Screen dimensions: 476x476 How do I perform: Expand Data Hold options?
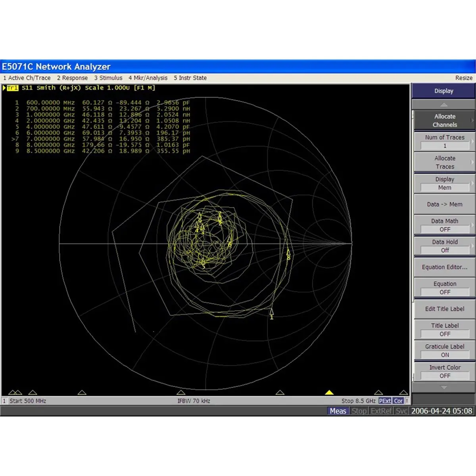tap(445, 246)
